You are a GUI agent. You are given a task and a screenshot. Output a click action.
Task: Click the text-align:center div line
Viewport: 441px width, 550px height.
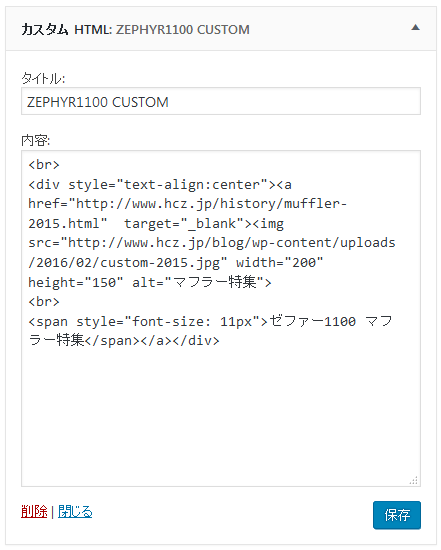click(x=160, y=185)
